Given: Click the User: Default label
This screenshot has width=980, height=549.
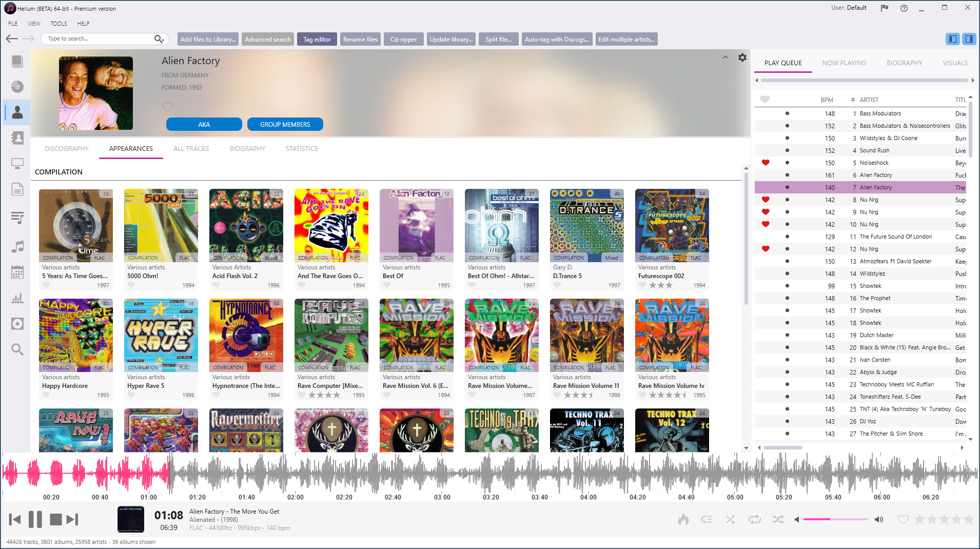Looking at the screenshot, I should coord(849,8).
